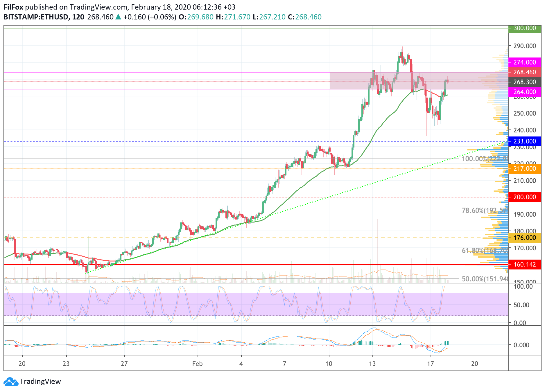Click the red 160.142 price label
Viewport: 545px width, 392px height.
525,264
